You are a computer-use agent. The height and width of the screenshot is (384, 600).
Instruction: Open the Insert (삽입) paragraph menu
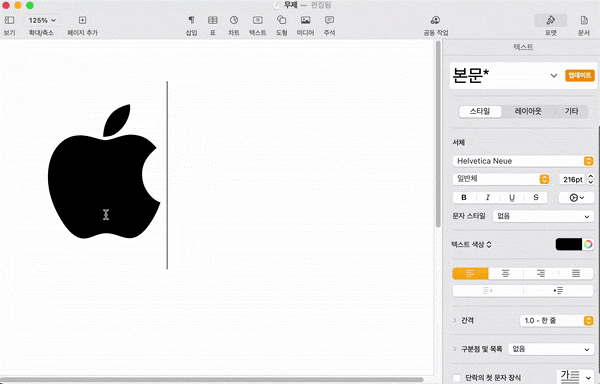click(191, 20)
